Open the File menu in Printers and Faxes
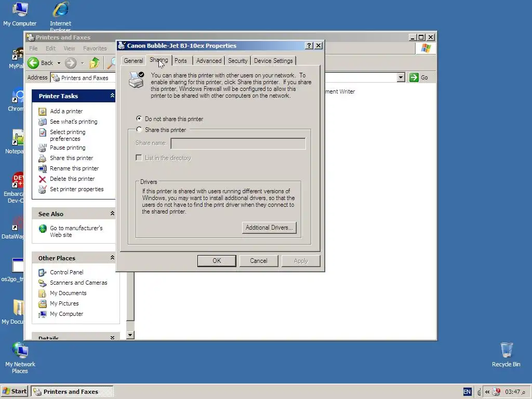 point(33,48)
